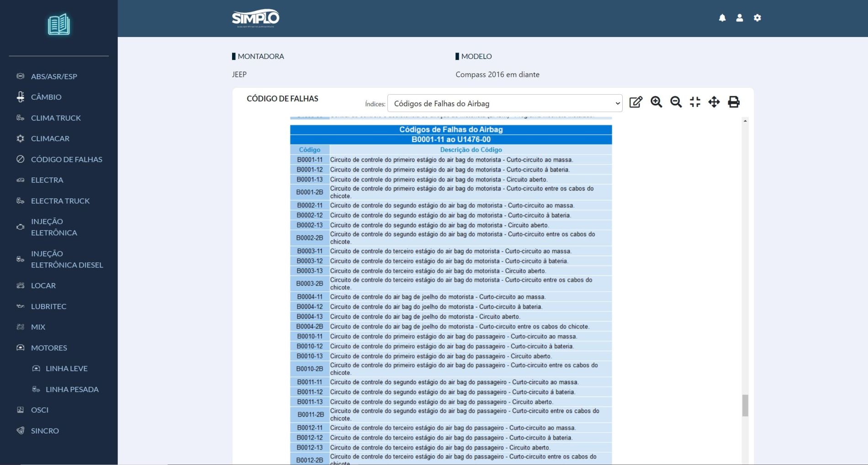Viewport: 868px width, 465px height.
Task: Open the MOTORES sidebar section
Action: tap(49, 347)
